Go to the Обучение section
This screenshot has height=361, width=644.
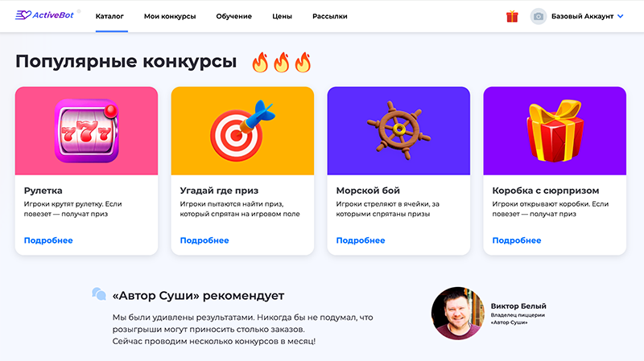233,16
